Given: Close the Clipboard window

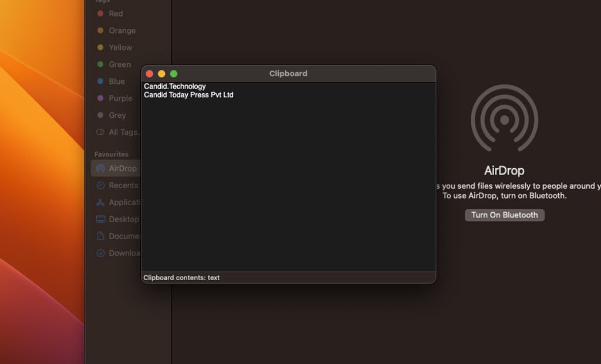Looking at the screenshot, I should 150,74.
